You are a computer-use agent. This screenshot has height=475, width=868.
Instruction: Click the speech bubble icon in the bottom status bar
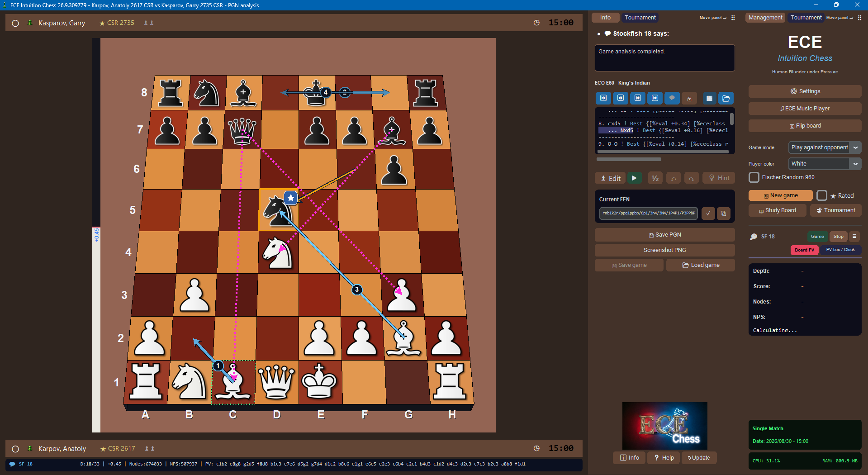[12, 464]
